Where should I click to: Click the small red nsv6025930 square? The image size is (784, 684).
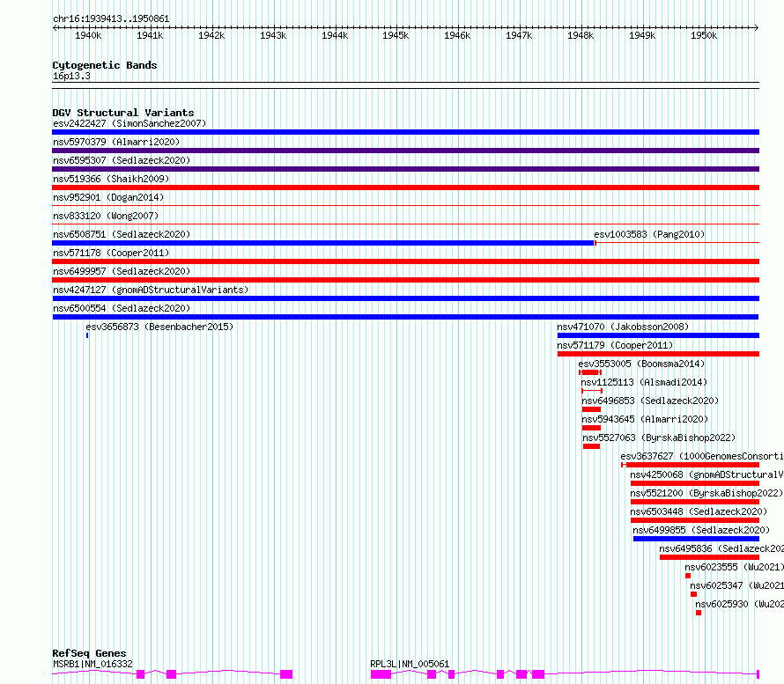[x=699, y=613]
